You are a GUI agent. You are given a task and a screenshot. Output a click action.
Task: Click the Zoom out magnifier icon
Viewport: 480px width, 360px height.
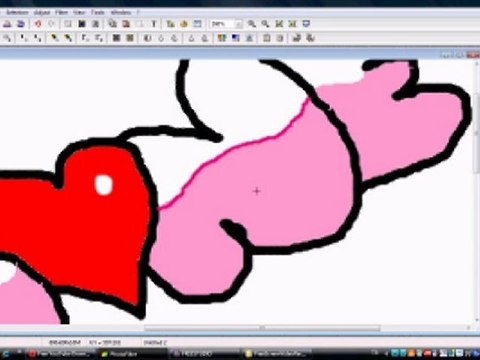click(x=265, y=24)
